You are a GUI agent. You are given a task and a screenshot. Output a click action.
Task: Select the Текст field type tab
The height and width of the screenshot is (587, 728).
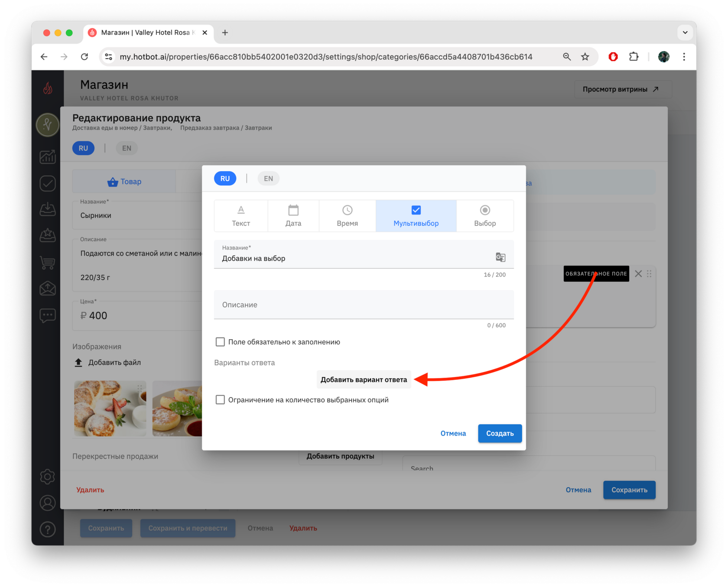click(x=241, y=216)
